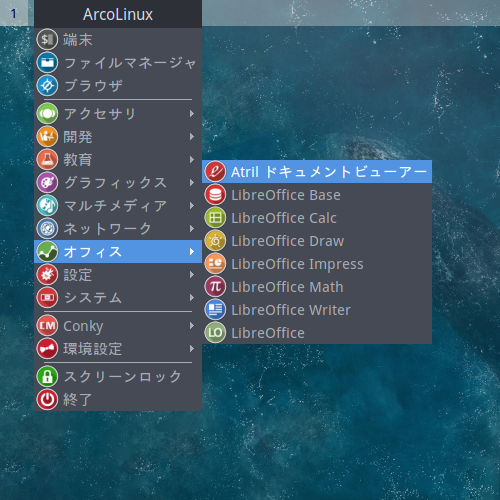
Task: Expand the 環境設定 submenu arrow
Action: [x=192, y=349]
